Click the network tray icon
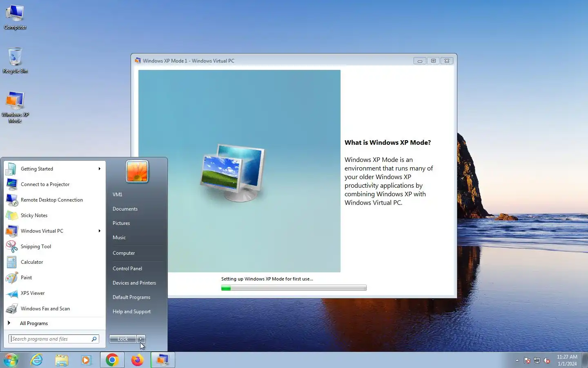 click(x=537, y=360)
